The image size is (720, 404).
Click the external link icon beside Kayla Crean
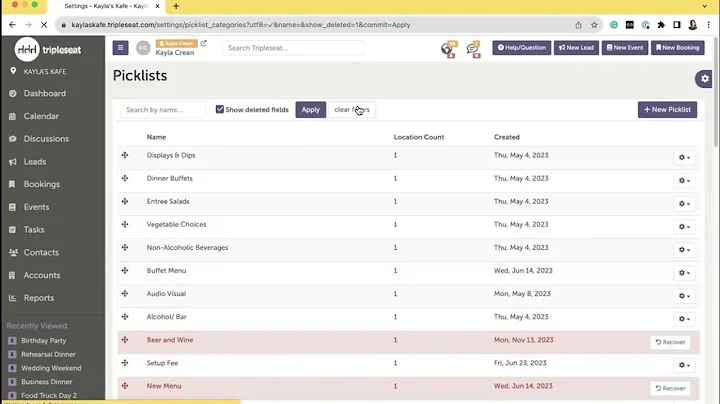click(203, 43)
